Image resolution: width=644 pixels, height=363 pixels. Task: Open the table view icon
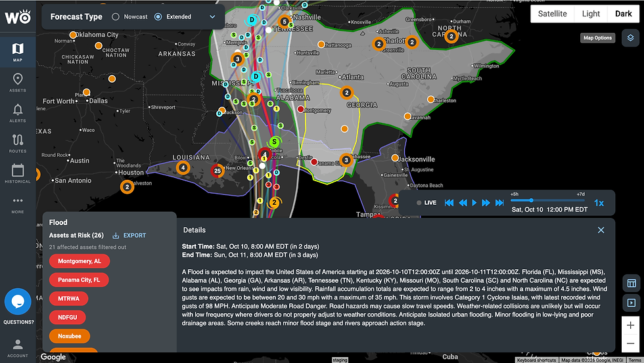tap(632, 283)
